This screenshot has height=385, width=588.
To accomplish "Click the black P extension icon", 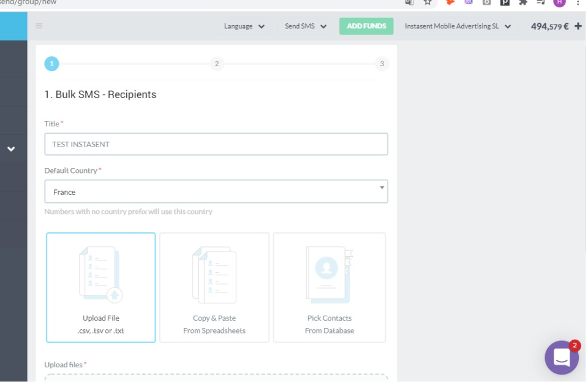I will coord(505,2).
